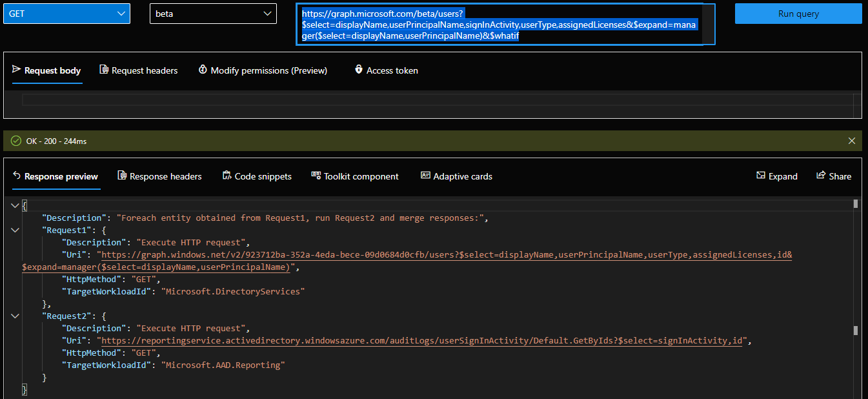Open the beta API version dropdown
This screenshot has height=399, width=868.
(x=213, y=13)
